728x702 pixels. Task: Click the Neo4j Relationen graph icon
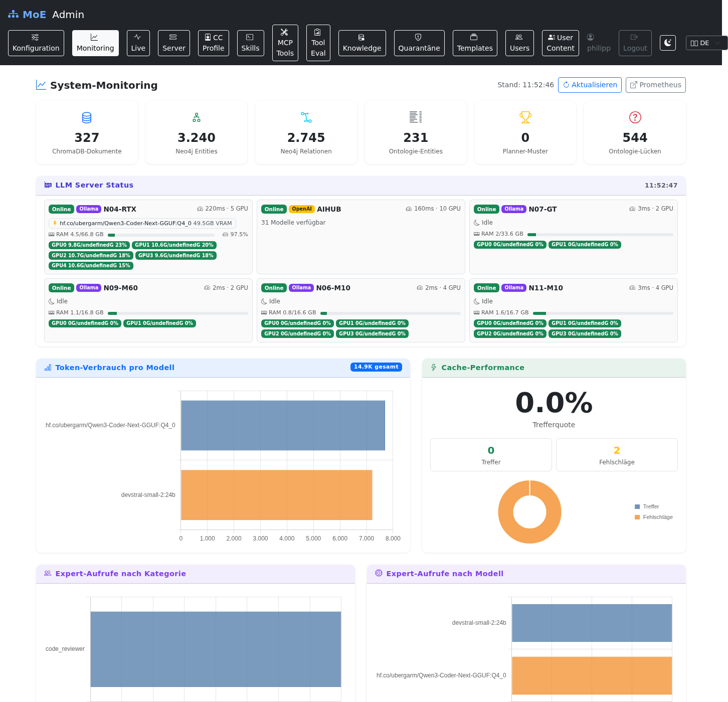(306, 117)
